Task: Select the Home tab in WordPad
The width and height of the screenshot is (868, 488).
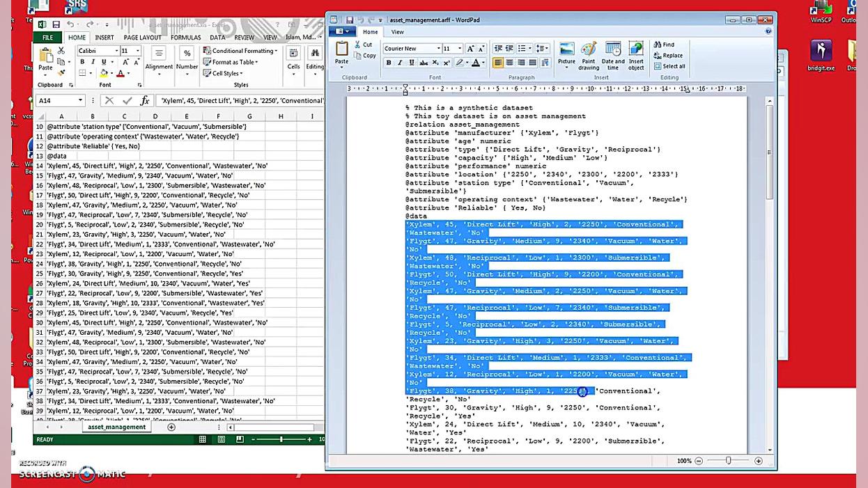Action: click(371, 32)
